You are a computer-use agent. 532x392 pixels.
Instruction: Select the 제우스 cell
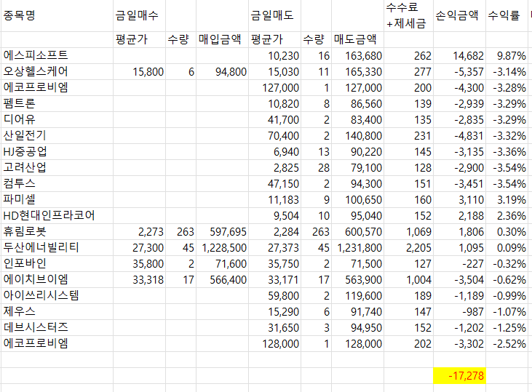[x=57, y=311]
